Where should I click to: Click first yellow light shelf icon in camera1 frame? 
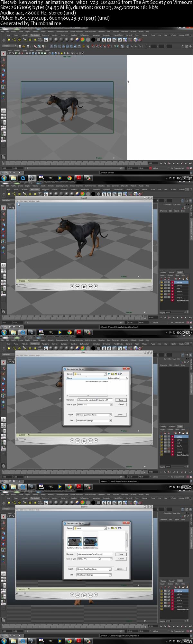[x=9, y=40]
